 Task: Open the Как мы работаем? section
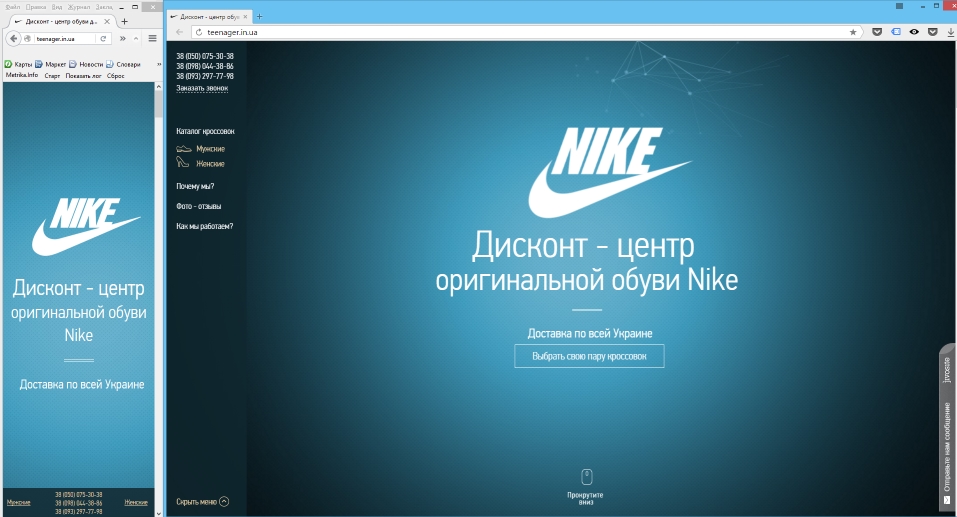tap(204, 226)
